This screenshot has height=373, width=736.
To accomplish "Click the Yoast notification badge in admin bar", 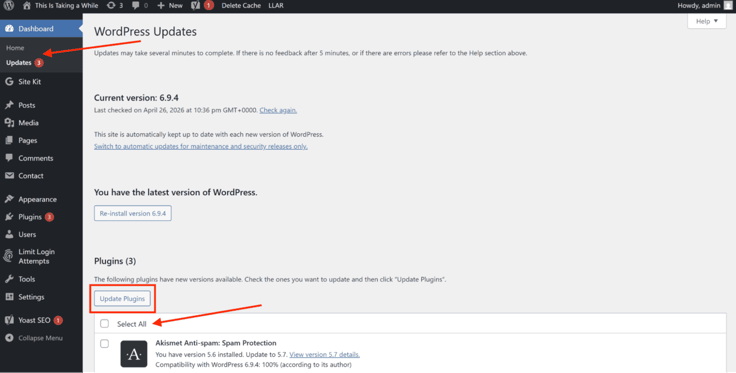I will pos(209,6).
